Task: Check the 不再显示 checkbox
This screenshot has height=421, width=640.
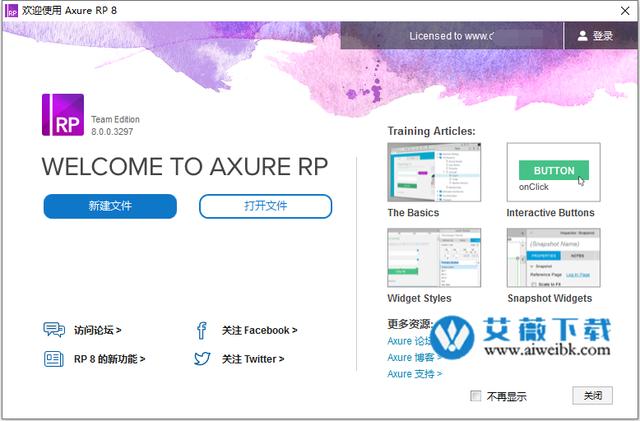Action: (476, 396)
